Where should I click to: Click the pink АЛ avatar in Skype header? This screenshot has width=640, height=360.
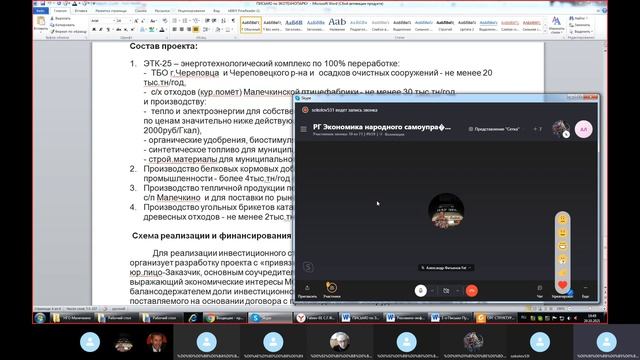pos(584,129)
